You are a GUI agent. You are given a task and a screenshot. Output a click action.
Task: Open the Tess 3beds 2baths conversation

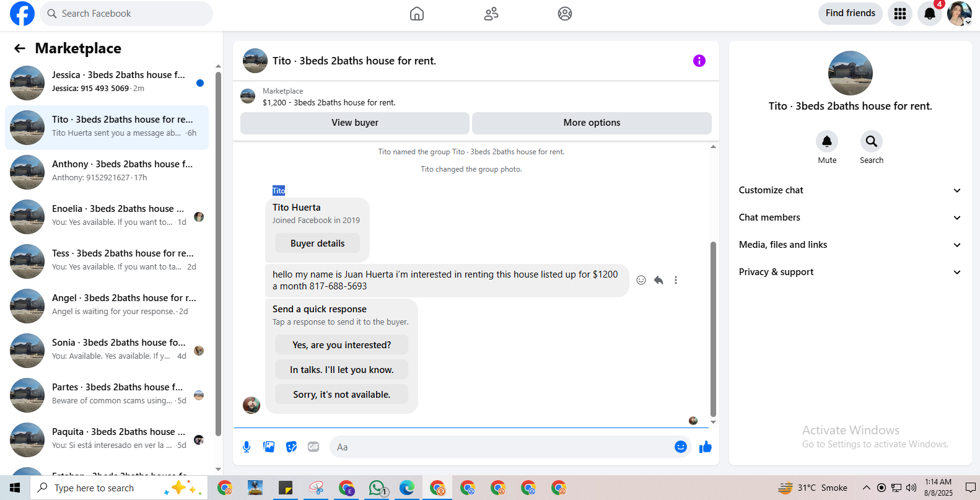tap(107, 261)
